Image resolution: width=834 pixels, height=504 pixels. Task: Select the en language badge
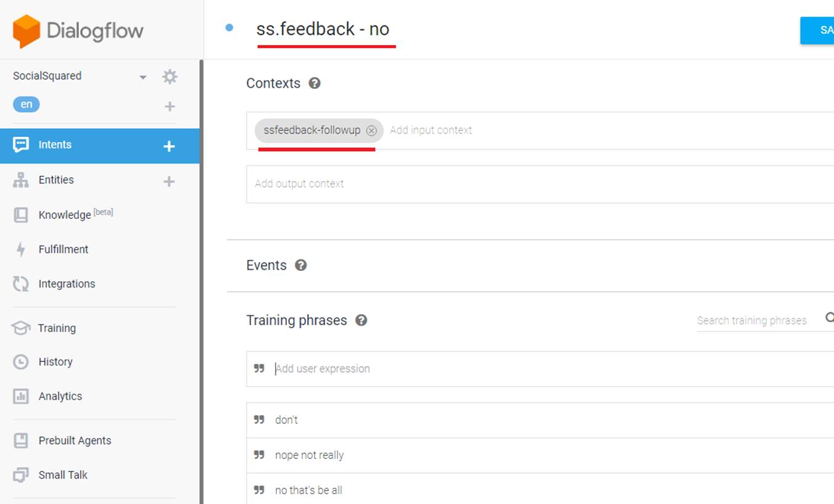(27, 104)
